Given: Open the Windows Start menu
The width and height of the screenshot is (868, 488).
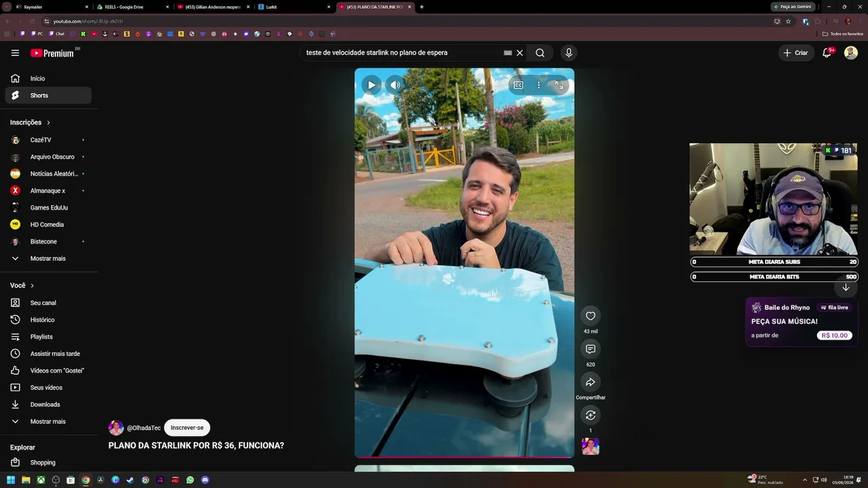Looking at the screenshot, I should [x=11, y=480].
